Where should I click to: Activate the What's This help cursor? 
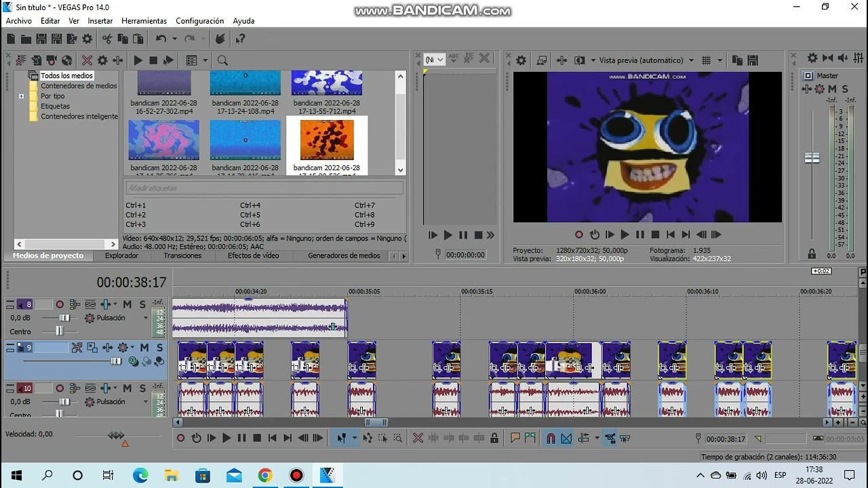pyautogui.click(x=239, y=39)
